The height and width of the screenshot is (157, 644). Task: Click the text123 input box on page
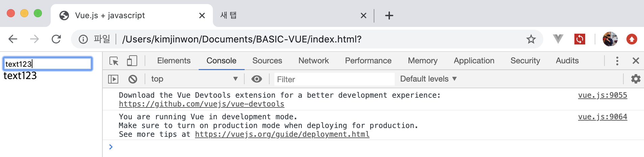coord(47,64)
